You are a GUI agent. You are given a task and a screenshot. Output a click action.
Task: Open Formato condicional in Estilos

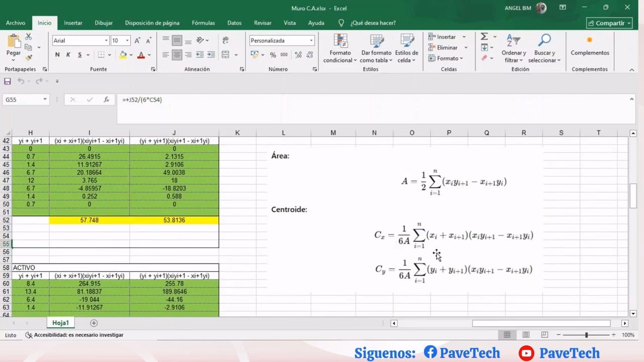tap(340, 49)
